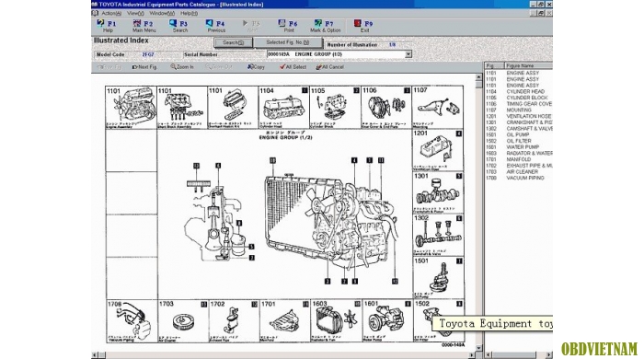Print using the F6 Print icon

coord(288,26)
